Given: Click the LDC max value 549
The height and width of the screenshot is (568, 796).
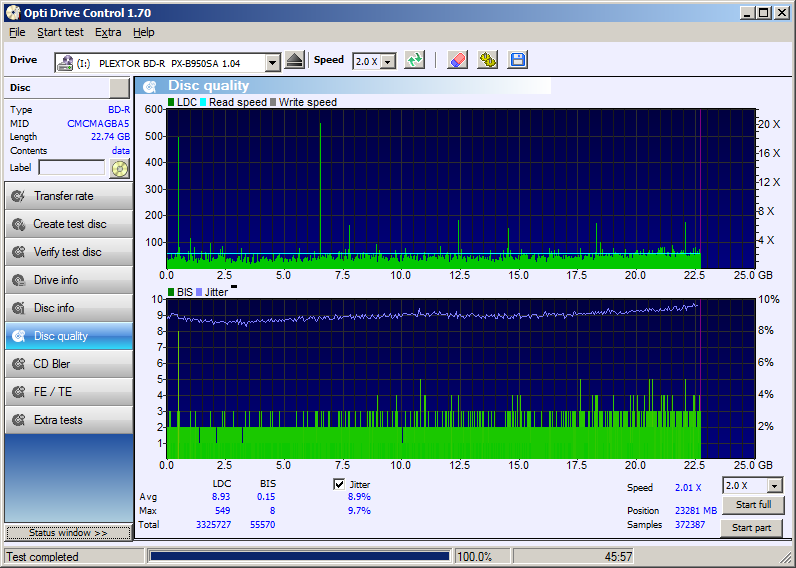Looking at the screenshot, I should (x=222, y=511).
